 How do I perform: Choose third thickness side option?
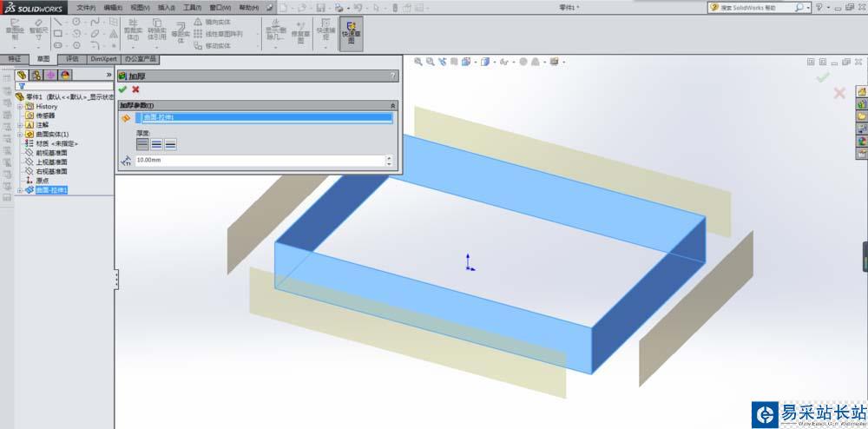point(170,144)
